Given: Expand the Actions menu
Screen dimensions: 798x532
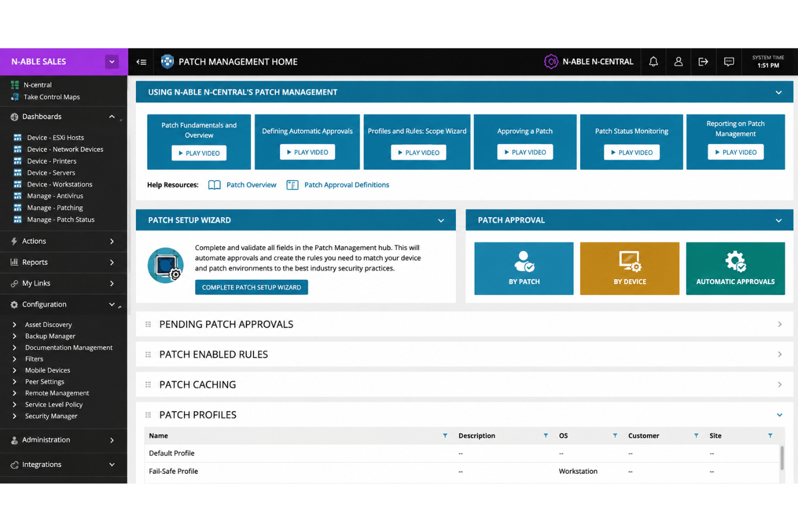Looking at the screenshot, I should coord(112,241).
